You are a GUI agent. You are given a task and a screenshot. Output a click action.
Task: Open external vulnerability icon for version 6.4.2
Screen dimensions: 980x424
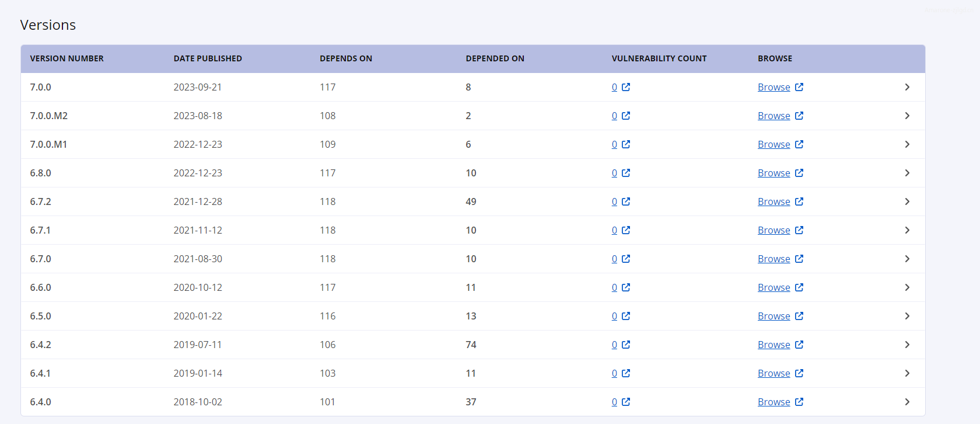coord(626,345)
